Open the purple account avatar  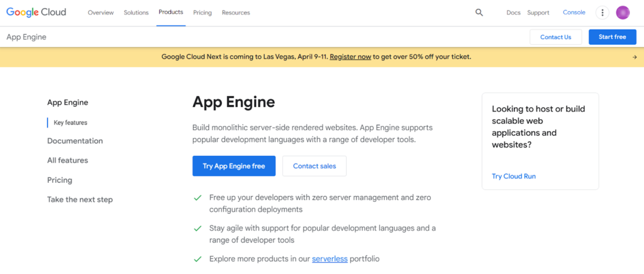pos(623,13)
